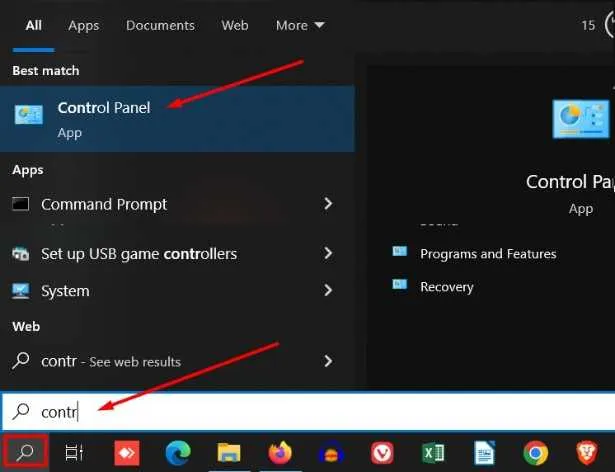Open the taskbar search magnifier icon
The image size is (615, 472).
pos(25,452)
